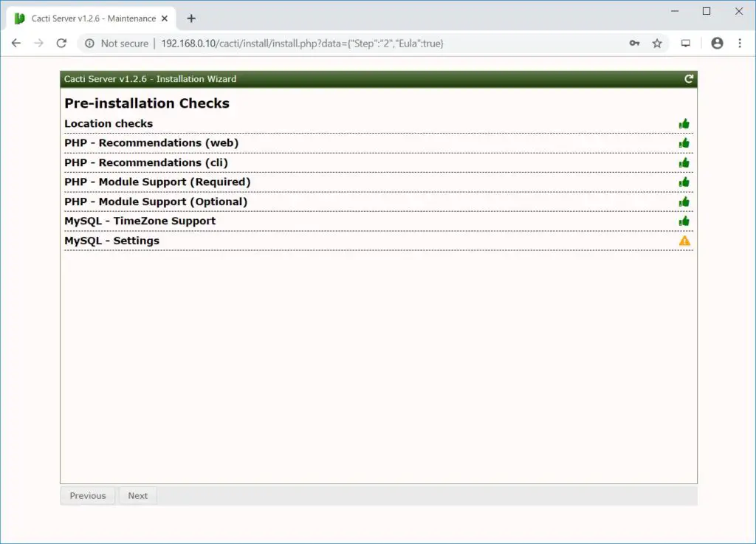This screenshot has width=756, height=544.
Task: Click the Chrome profile avatar icon
Action: (717, 43)
